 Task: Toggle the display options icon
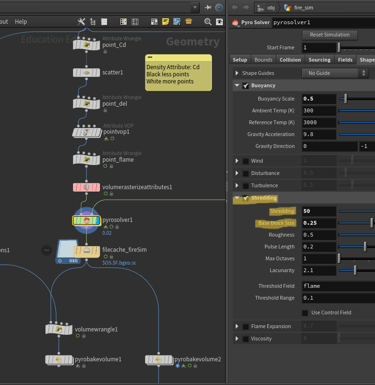coord(219,22)
